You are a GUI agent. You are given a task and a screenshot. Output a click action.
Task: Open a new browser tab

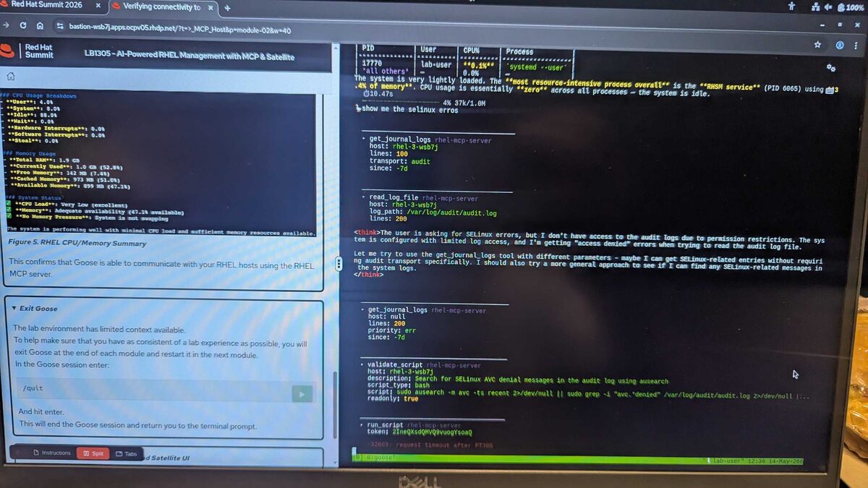pyautogui.click(x=227, y=8)
